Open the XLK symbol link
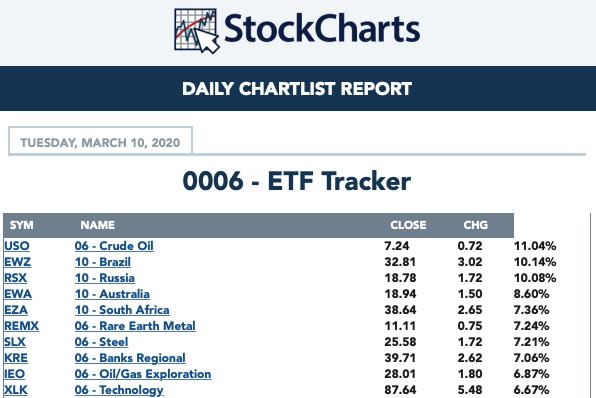This screenshot has width=596, height=398. [x=16, y=390]
